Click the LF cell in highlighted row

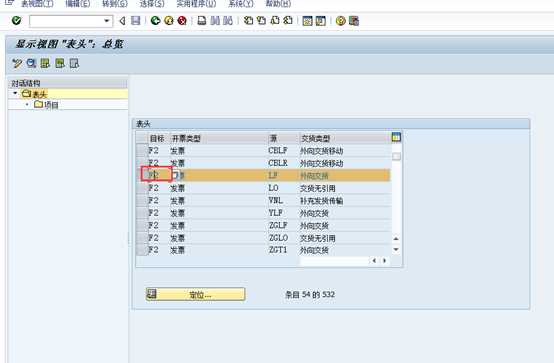pyautogui.click(x=283, y=175)
